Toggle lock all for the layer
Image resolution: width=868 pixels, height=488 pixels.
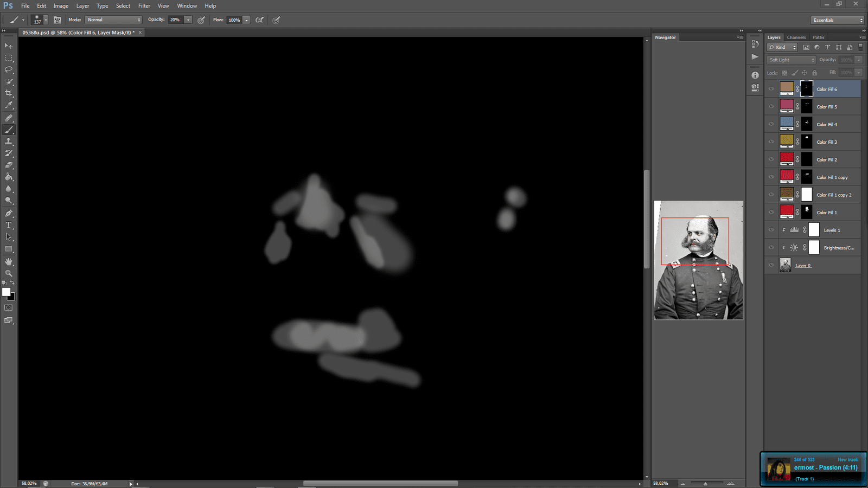(x=814, y=73)
